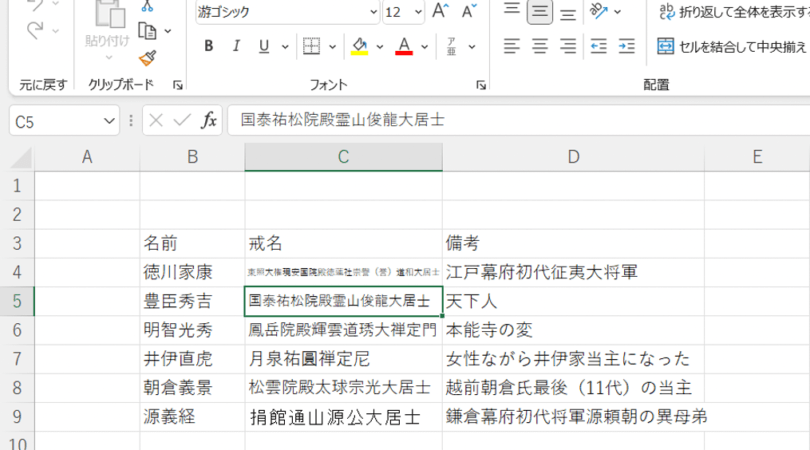Click the Cancel X in formula bar
The width and height of the screenshot is (810, 450).
pos(155,121)
